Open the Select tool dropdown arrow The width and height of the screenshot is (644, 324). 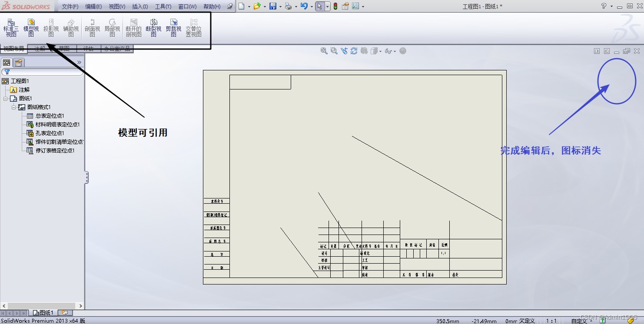click(327, 7)
